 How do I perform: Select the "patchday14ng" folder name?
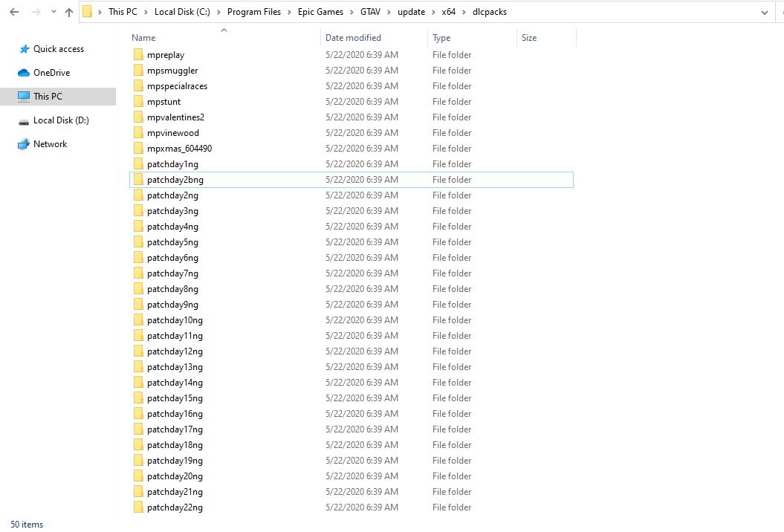[175, 383]
